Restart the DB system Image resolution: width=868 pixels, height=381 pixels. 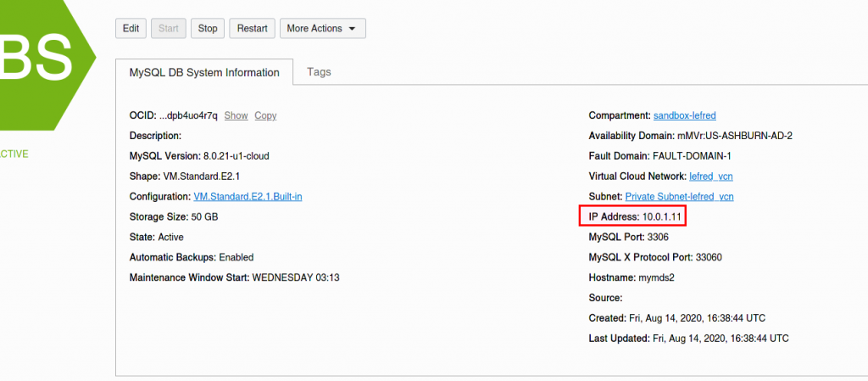click(252, 28)
